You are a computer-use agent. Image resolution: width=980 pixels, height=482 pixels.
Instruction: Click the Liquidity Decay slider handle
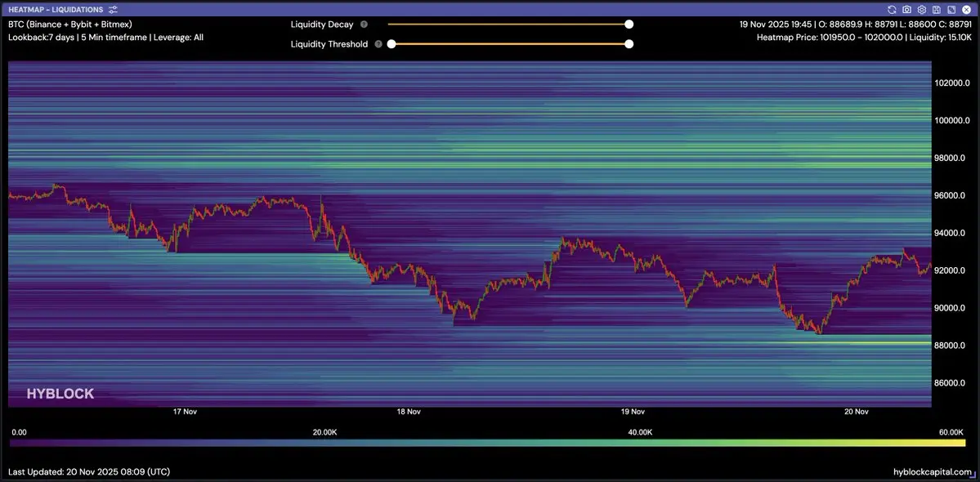[x=629, y=25]
